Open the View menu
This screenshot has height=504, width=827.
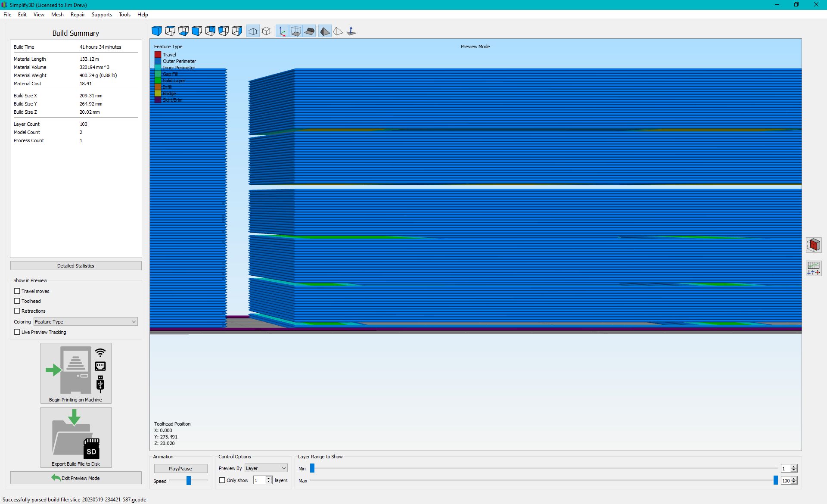tap(39, 15)
